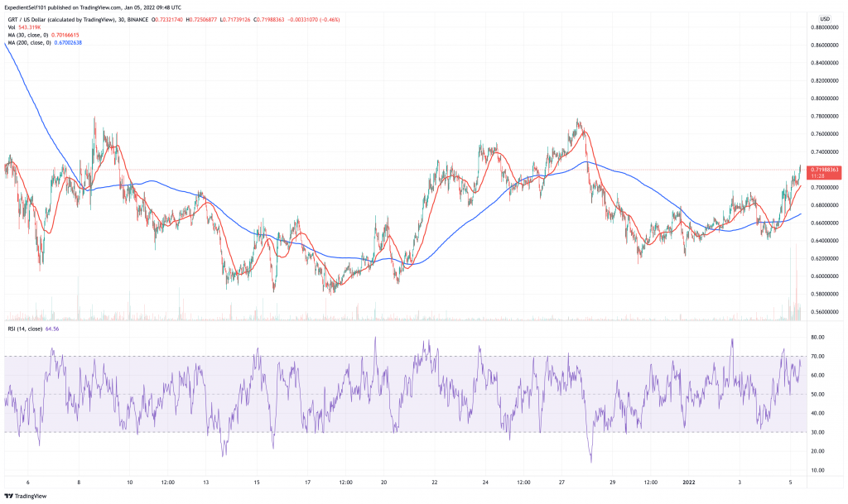
Task: Click the MA (30, close, 0) indicator label
Action: [28, 35]
